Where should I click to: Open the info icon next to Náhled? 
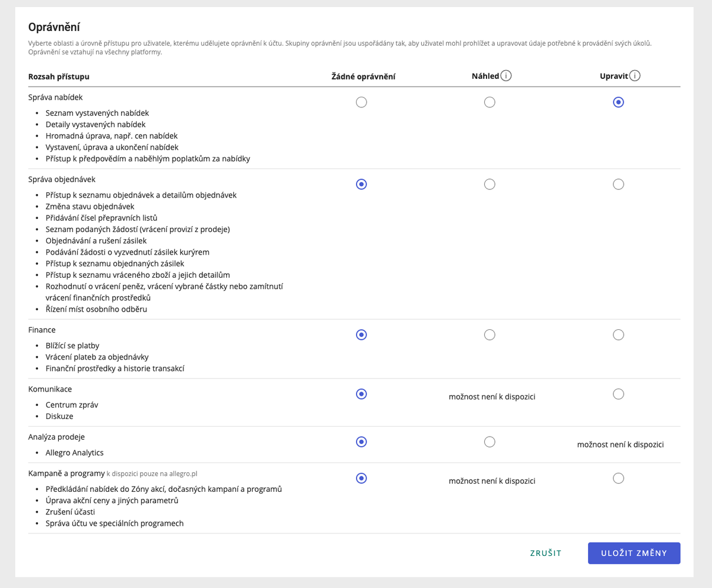pyautogui.click(x=506, y=76)
